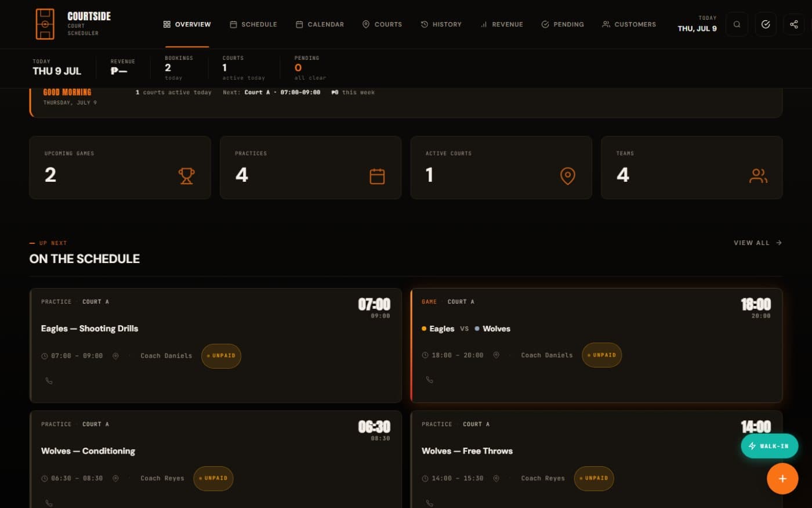Add a new booking with the orange plus button
The height and width of the screenshot is (508, 812).
[x=782, y=478]
